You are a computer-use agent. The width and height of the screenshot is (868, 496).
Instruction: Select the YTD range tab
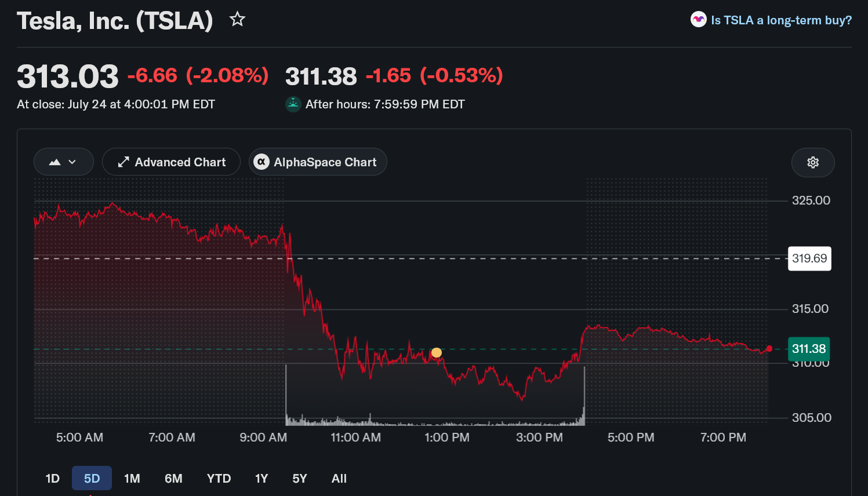click(219, 479)
